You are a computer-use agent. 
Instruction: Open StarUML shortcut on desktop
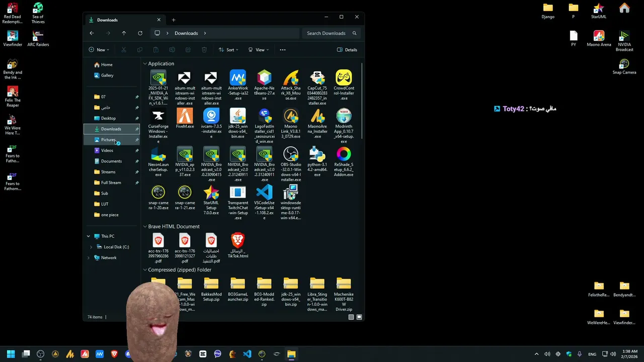599,11
